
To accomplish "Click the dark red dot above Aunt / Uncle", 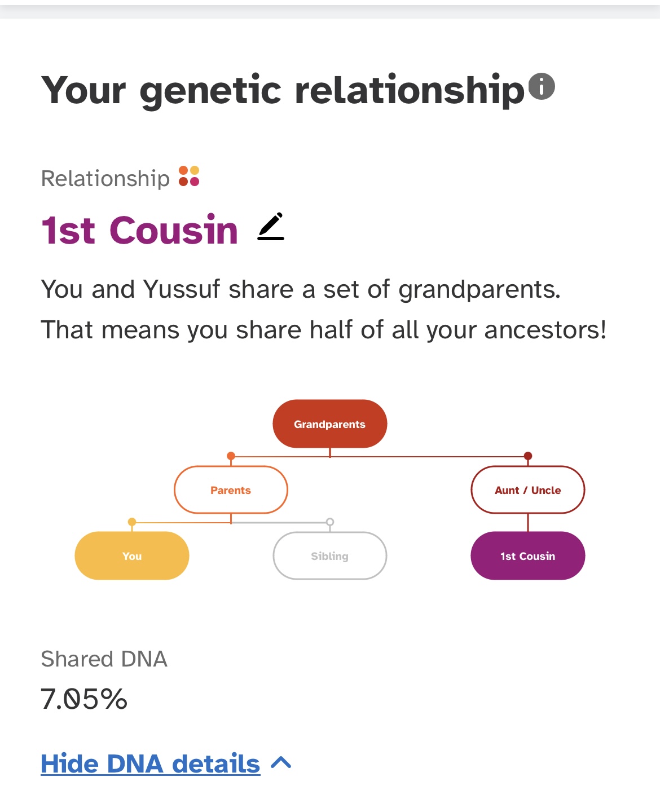I will [x=528, y=456].
